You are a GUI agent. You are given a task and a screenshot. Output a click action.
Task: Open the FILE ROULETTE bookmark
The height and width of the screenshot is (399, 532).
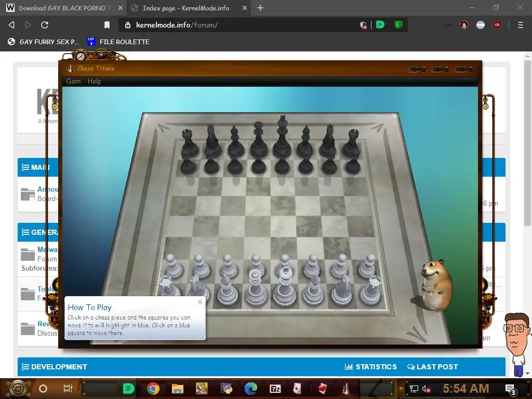118,42
